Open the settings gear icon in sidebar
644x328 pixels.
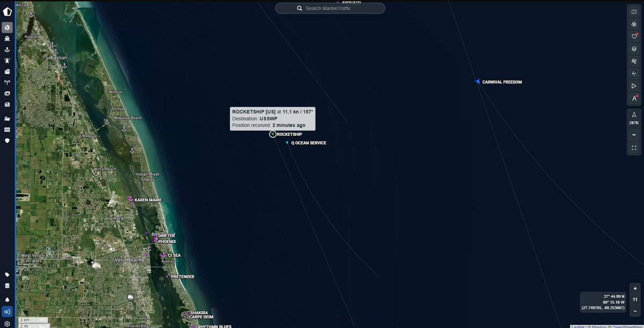coord(7,324)
